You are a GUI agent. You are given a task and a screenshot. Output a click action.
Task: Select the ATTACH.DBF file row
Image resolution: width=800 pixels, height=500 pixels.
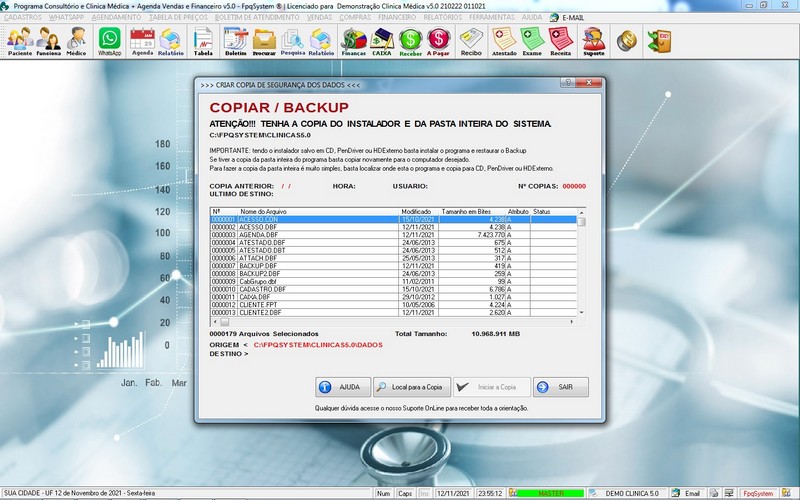pos(393,258)
